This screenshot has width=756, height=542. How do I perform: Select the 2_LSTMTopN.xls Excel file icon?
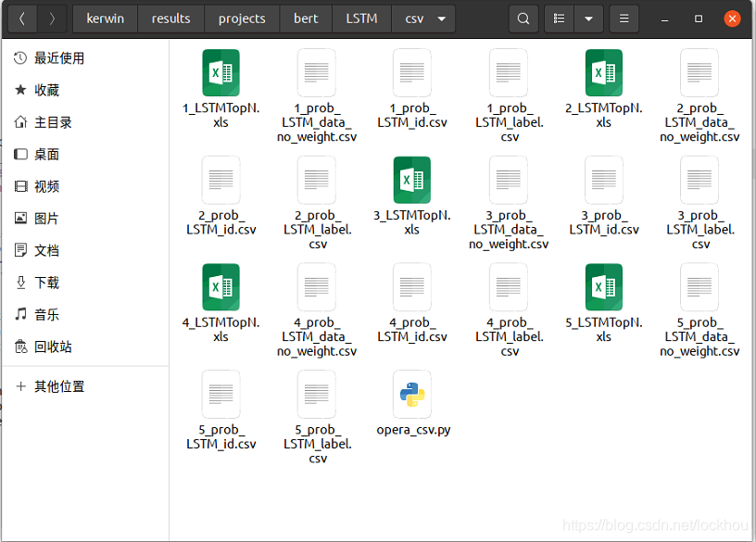[604, 72]
